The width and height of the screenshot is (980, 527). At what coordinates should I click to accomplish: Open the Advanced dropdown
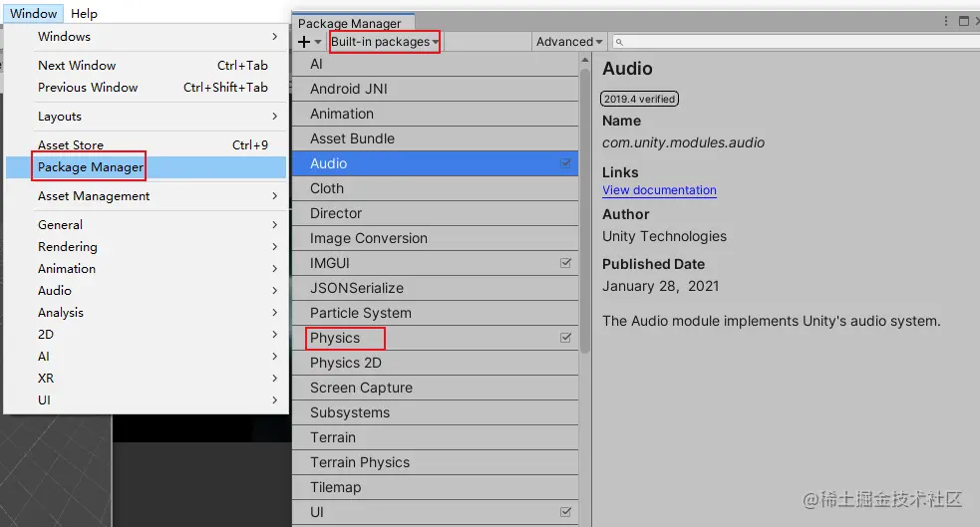568,42
